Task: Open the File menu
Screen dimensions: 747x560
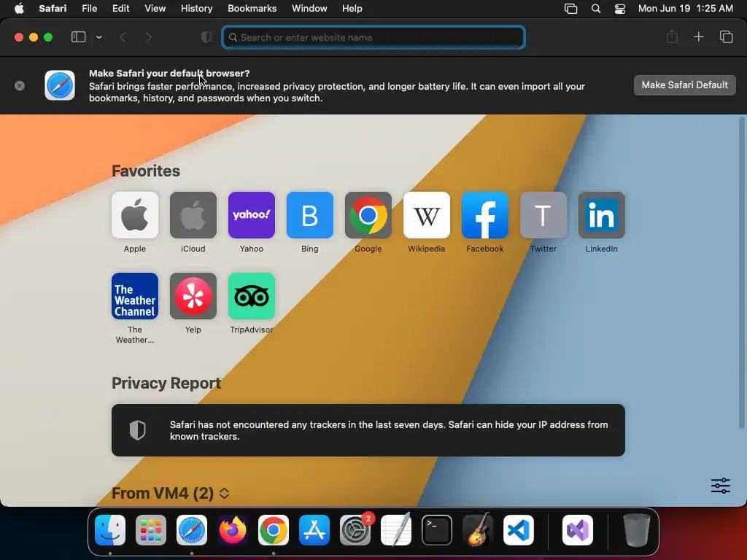Action: click(x=89, y=9)
